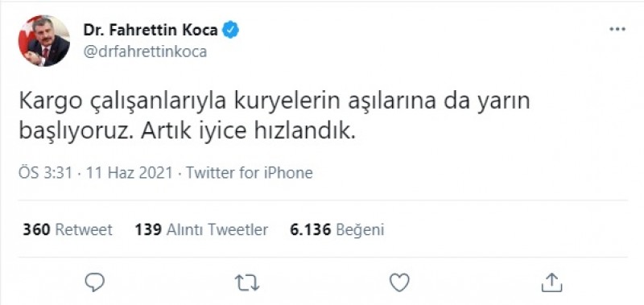Click the 360 retweet count number
Image resolution: width=644 pixels, height=305 pixels.
tap(36, 229)
